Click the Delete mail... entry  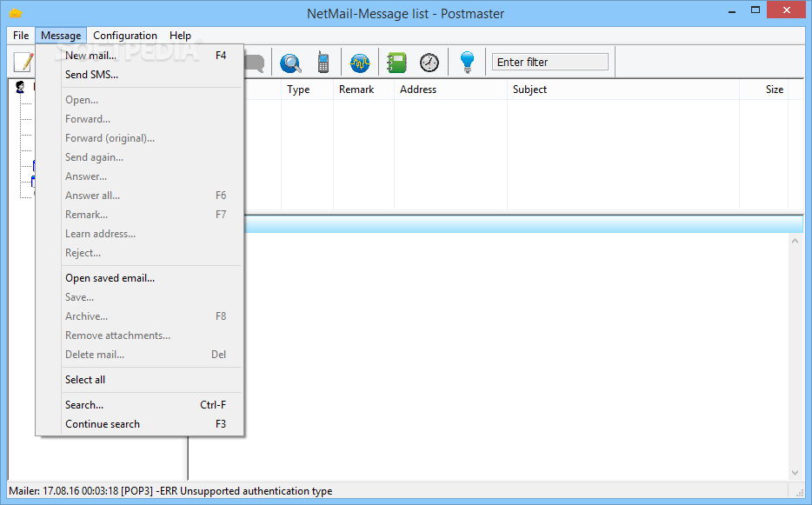[x=140, y=355]
